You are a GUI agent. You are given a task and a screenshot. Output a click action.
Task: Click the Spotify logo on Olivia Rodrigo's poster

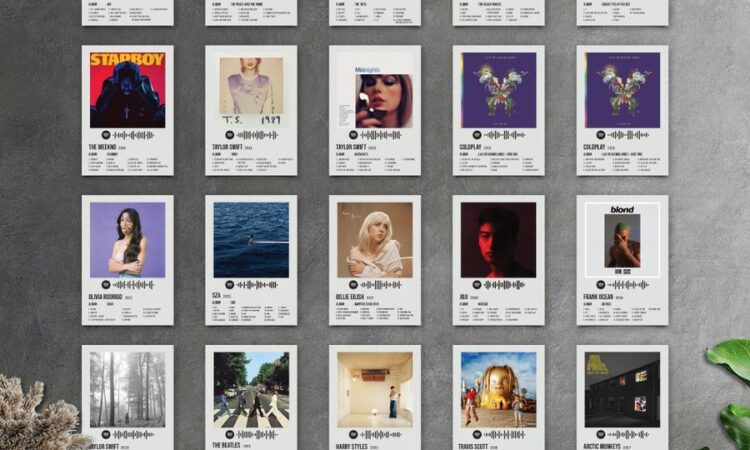pyautogui.click(x=106, y=284)
